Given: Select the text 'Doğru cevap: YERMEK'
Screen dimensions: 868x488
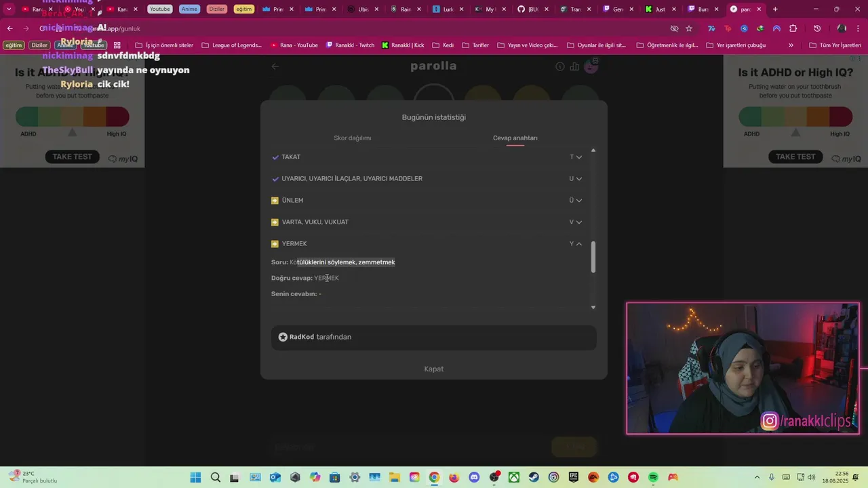Looking at the screenshot, I should (305, 278).
